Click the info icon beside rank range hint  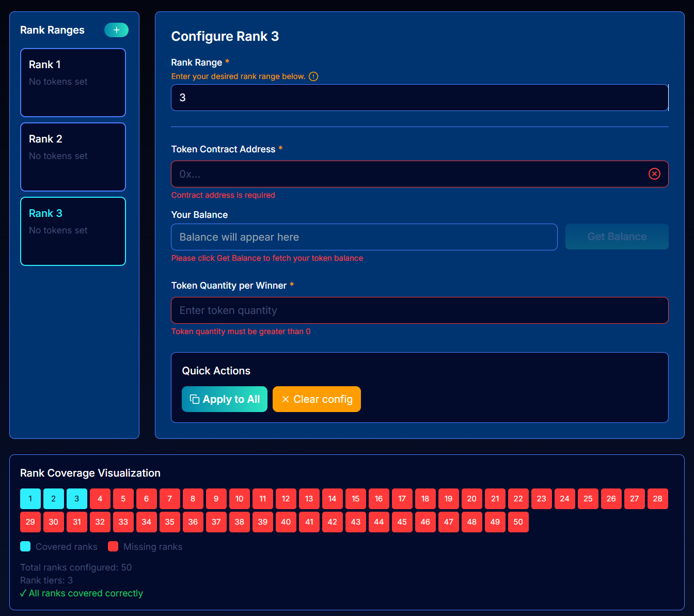(313, 76)
